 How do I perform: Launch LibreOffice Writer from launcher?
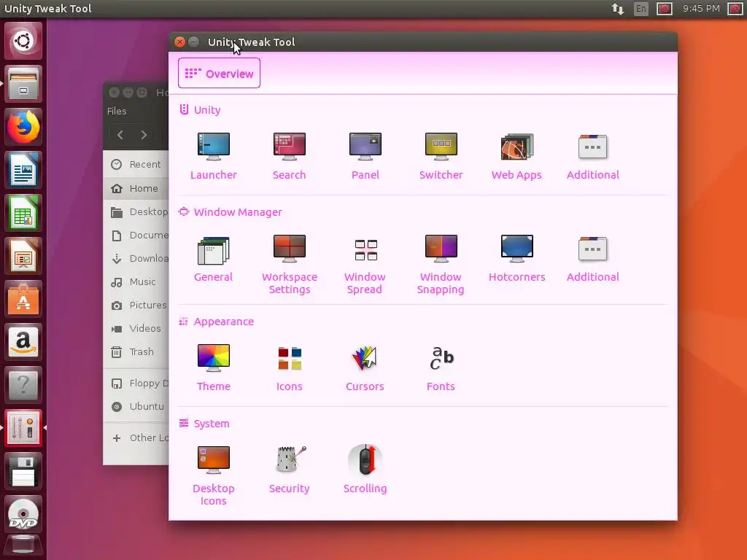click(23, 170)
